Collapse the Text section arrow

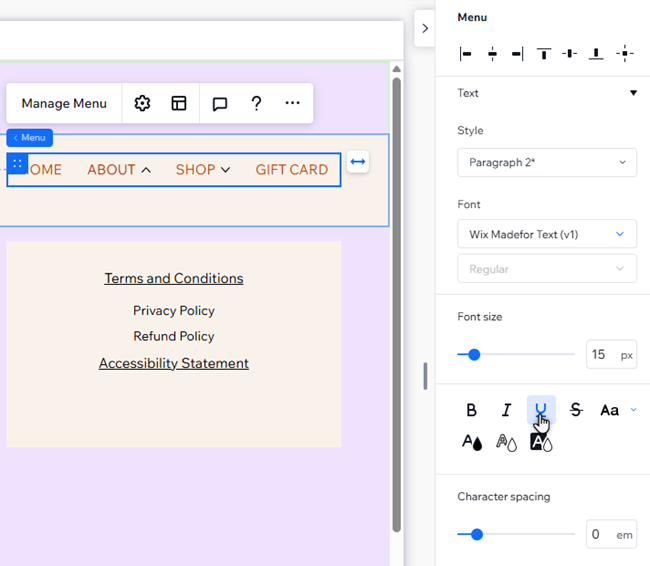pos(633,93)
